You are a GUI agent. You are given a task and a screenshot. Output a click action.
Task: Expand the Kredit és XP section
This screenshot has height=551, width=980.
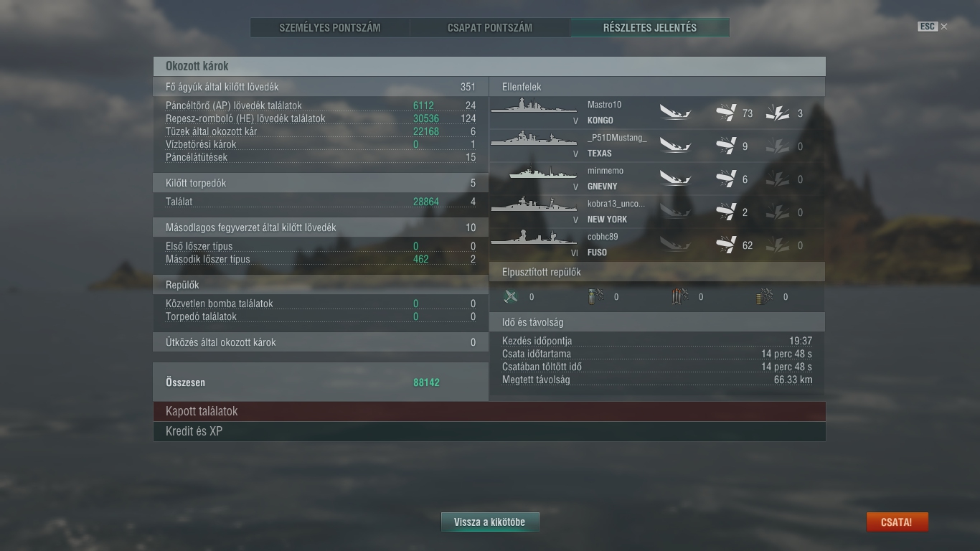[489, 431]
